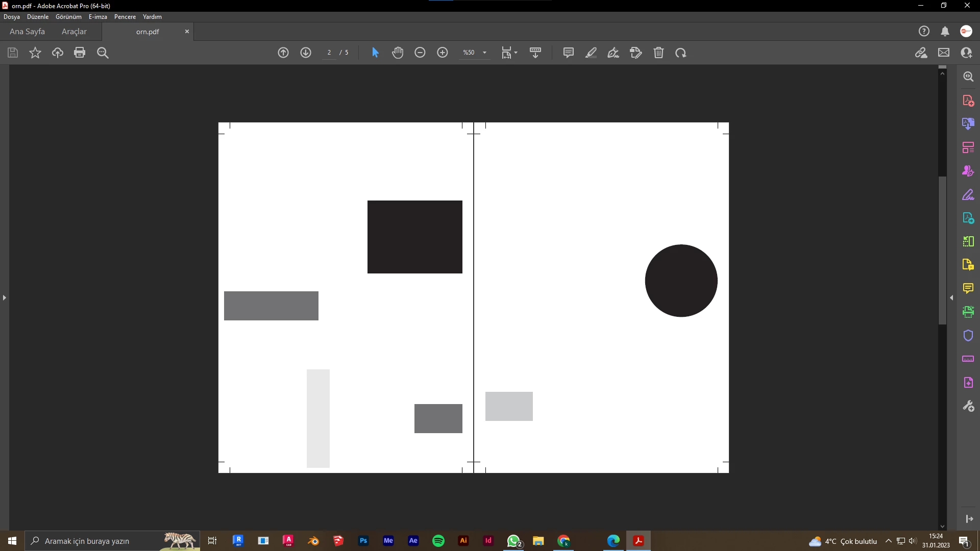Go to previous page arrow

283,53
